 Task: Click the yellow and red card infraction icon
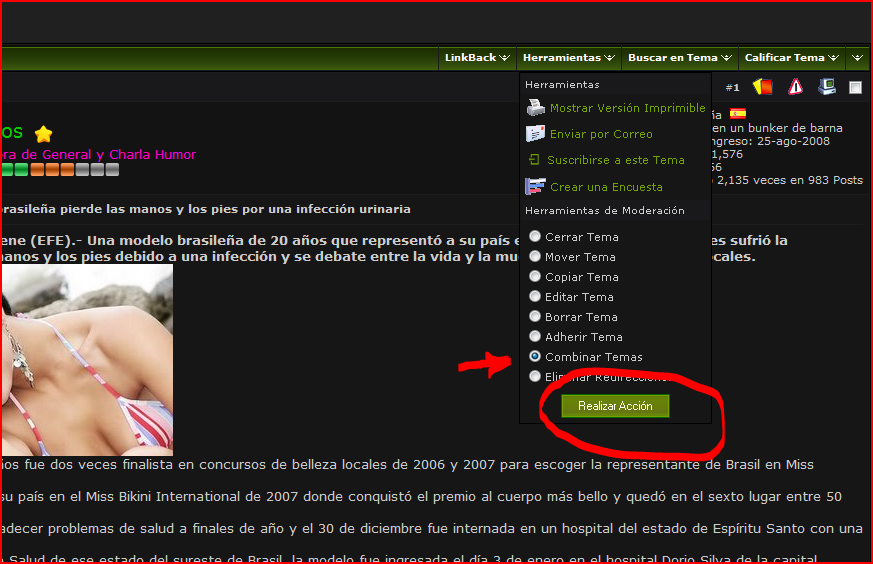pyautogui.click(x=763, y=87)
